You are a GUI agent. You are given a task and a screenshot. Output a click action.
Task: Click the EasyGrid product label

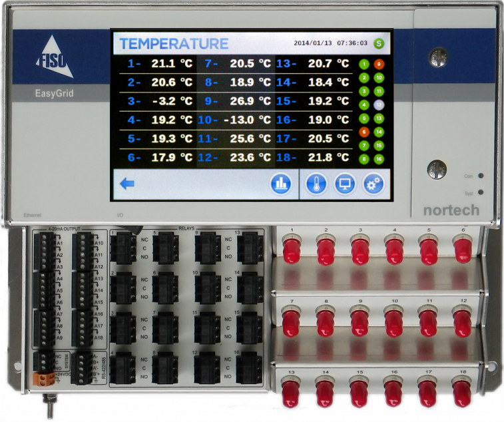[55, 94]
